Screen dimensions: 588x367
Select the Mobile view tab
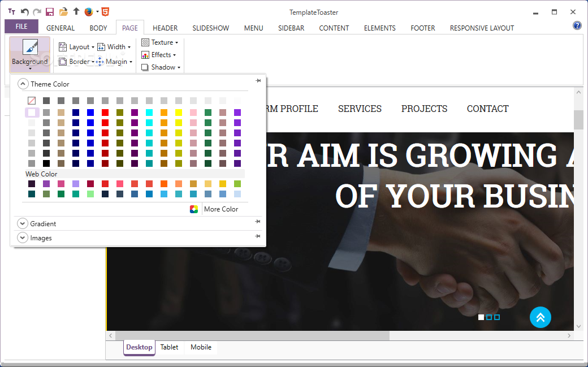(x=201, y=347)
